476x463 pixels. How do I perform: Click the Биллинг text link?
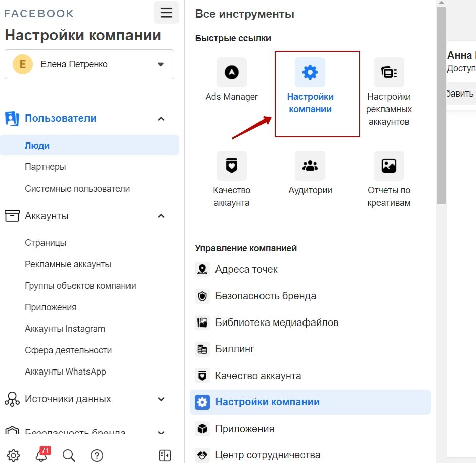pos(235,349)
